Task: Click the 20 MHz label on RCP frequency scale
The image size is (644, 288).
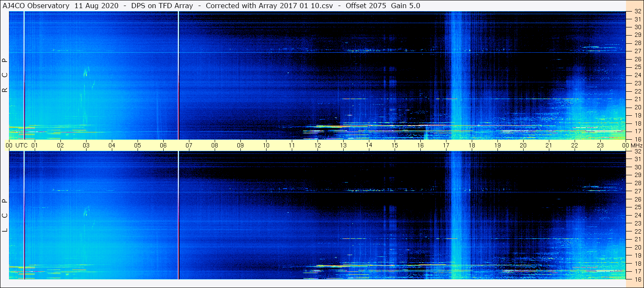Action: pos(637,107)
